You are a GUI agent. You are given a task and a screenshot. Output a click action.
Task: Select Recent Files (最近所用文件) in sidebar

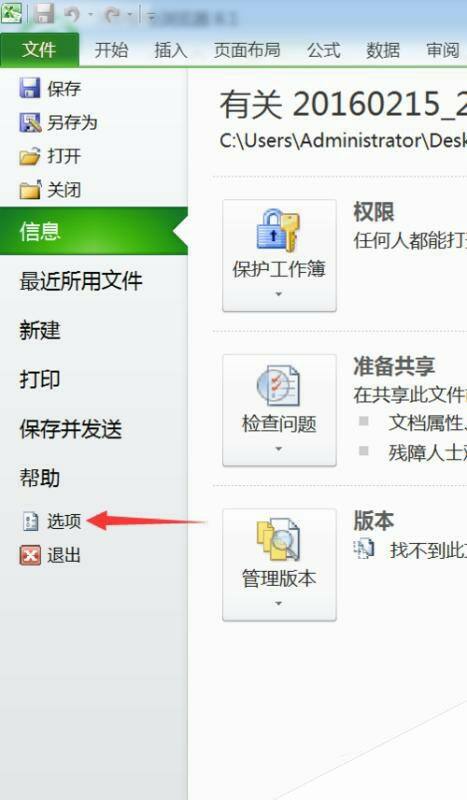point(81,281)
